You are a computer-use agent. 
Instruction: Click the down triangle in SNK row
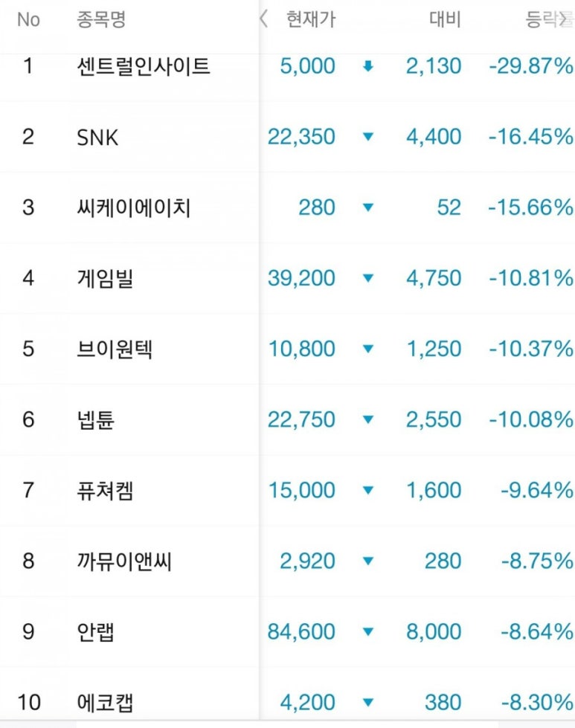[368, 137]
